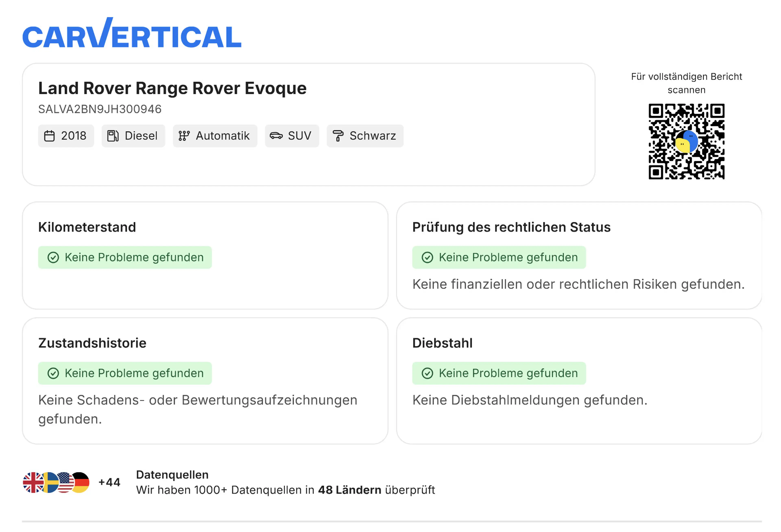Screen dimensions: 781x532
Task: Click the QR code for full report
Action: click(686, 141)
